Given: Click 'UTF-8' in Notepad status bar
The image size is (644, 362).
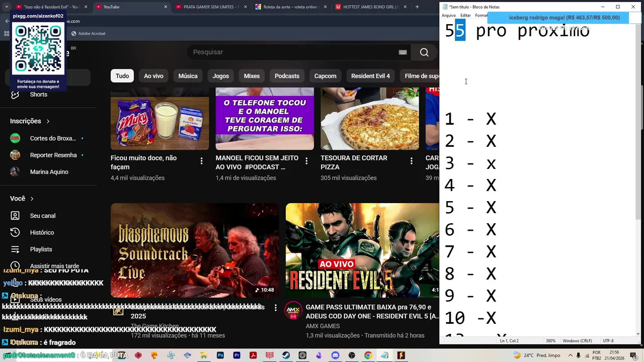Looking at the screenshot, I should click(608, 341).
